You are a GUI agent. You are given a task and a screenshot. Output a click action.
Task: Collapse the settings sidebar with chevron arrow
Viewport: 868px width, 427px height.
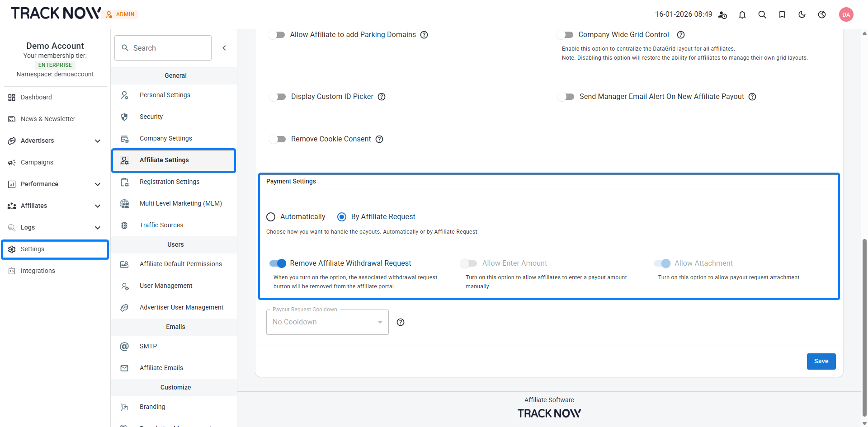click(224, 48)
